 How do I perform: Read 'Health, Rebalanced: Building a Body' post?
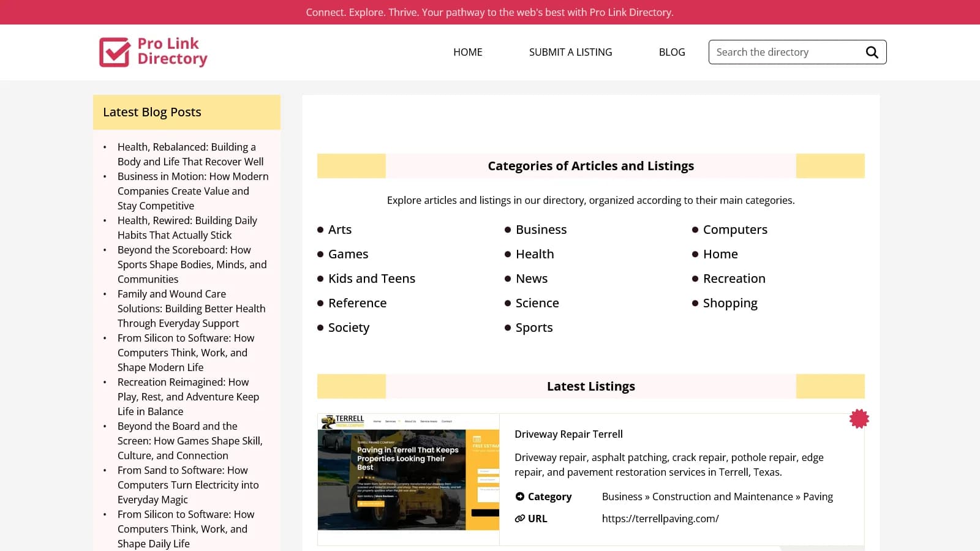(190, 154)
